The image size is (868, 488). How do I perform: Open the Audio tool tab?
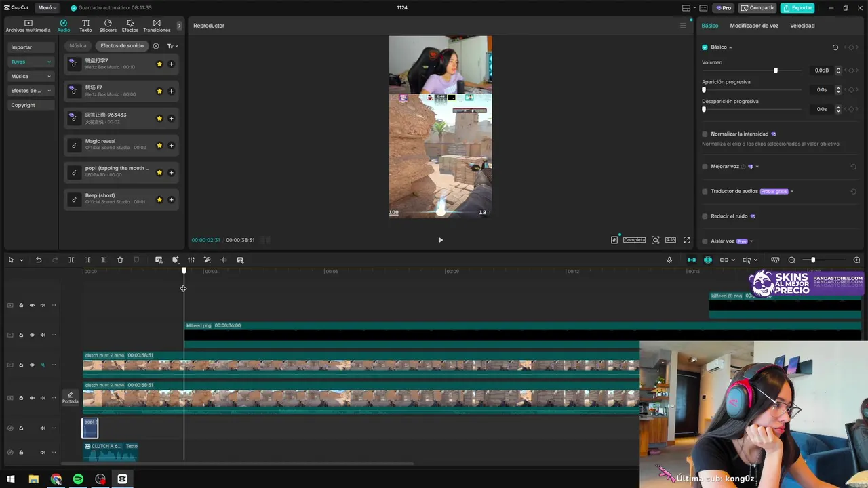(64, 26)
